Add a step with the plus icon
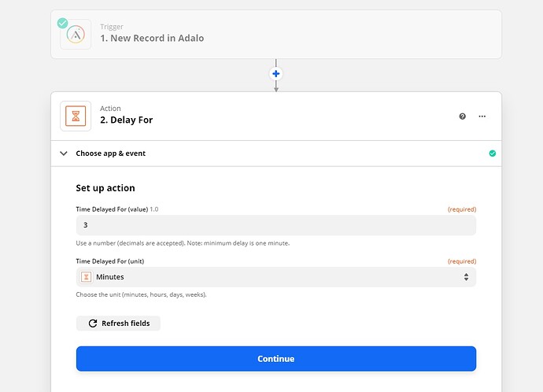This screenshot has height=392, width=543. [275, 74]
